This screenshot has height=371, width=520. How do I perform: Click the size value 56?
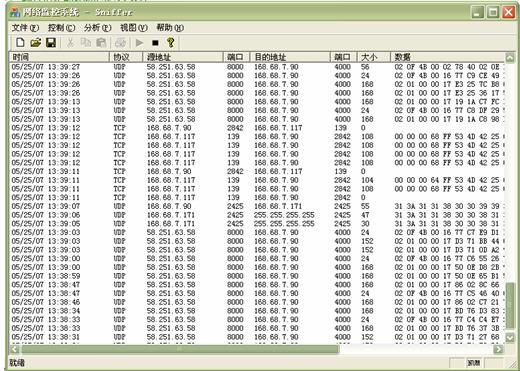tap(365, 67)
